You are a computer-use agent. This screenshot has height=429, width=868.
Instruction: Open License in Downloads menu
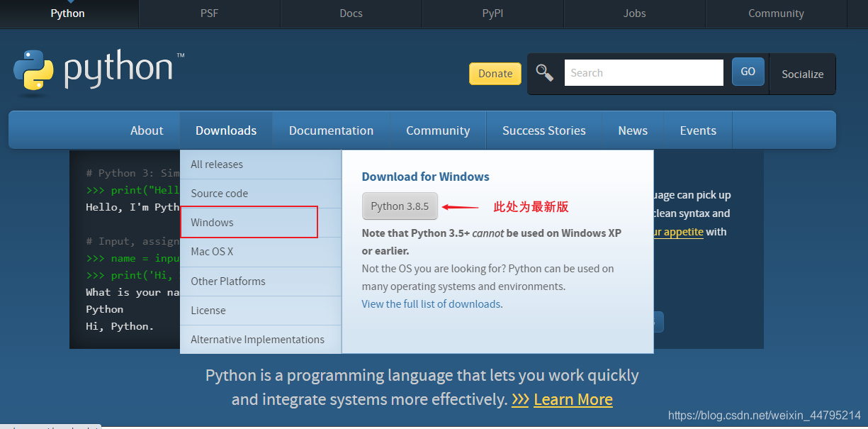click(x=261, y=311)
